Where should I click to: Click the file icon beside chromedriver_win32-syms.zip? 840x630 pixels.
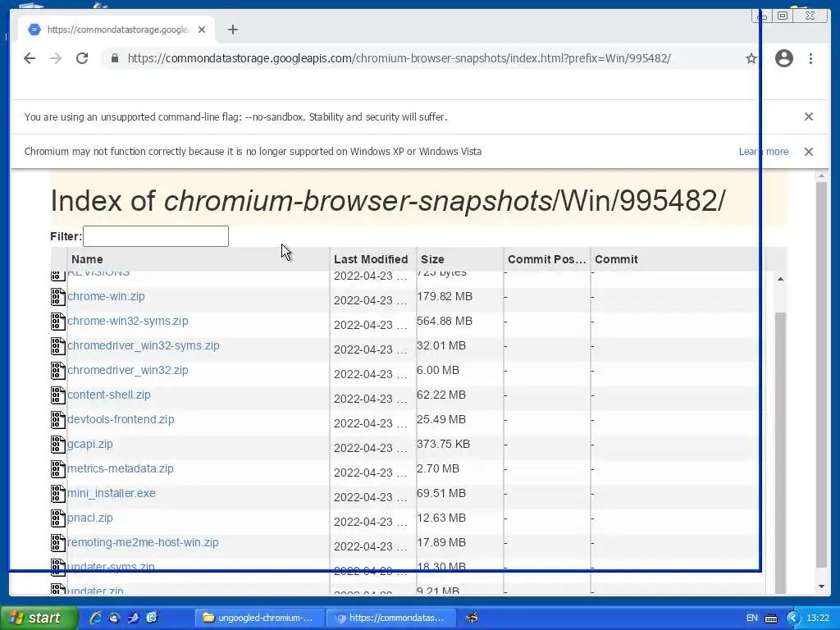pyautogui.click(x=58, y=346)
